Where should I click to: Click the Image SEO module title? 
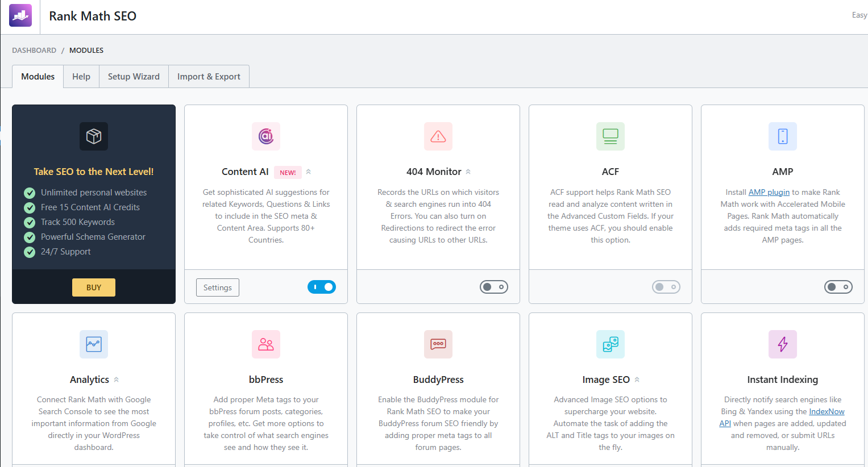606,380
